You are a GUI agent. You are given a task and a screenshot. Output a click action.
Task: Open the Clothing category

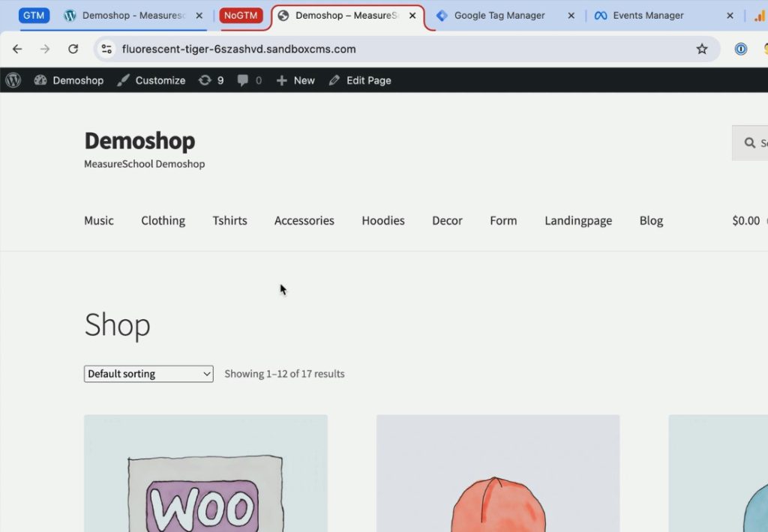(x=163, y=221)
